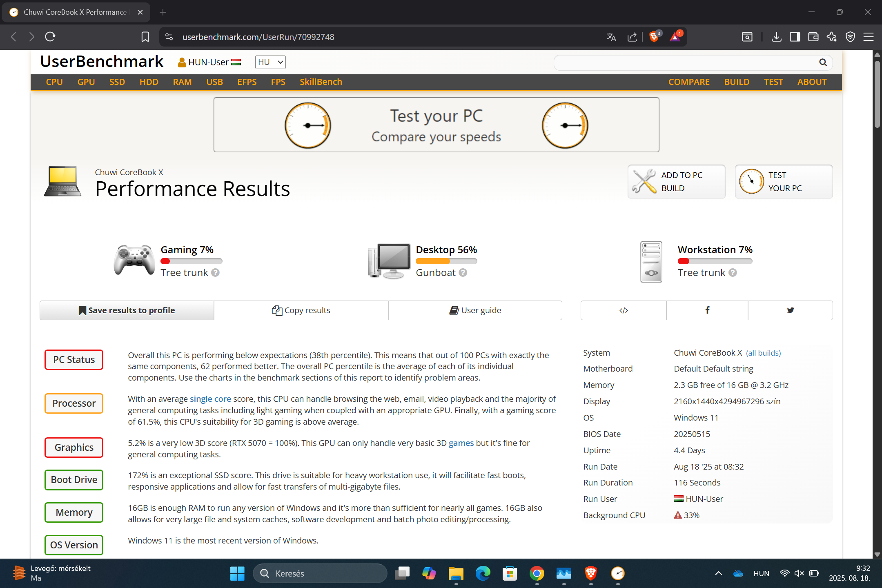The height and width of the screenshot is (588, 882).
Task: Click the OS Version label button
Action: [x=74, y=545]
